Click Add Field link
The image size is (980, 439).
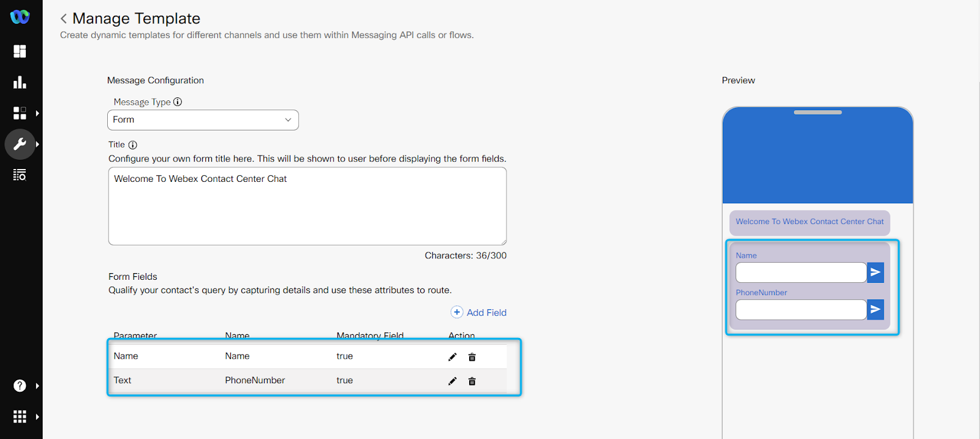(486, 313)
